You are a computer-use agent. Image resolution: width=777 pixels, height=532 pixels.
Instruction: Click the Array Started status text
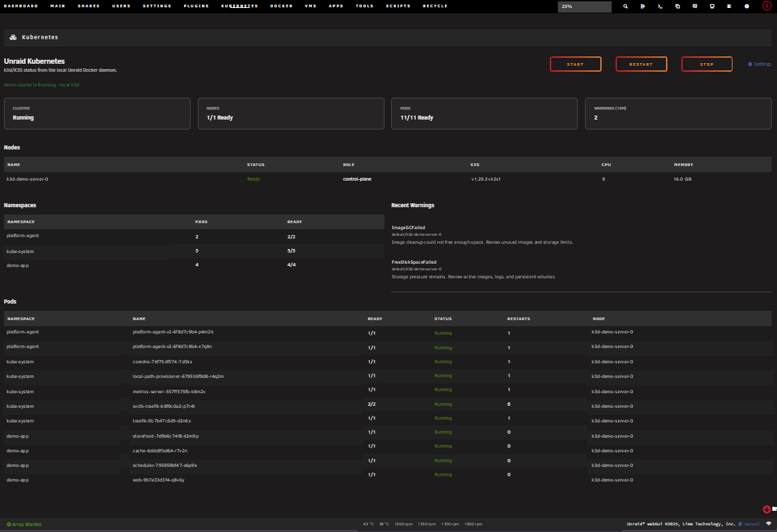(27, 524)
